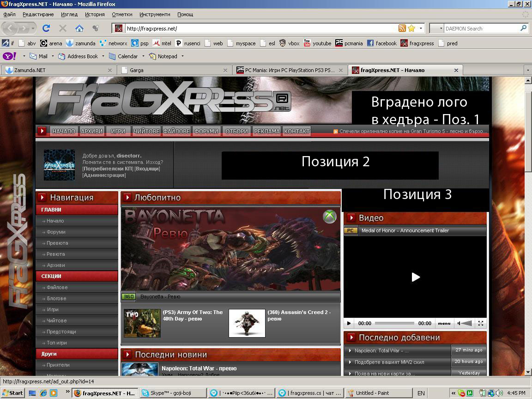The width and height of the screenshot is (532, 399).
Task: Click the НАЧАЛО site navigation button
Action: [63, 131]
